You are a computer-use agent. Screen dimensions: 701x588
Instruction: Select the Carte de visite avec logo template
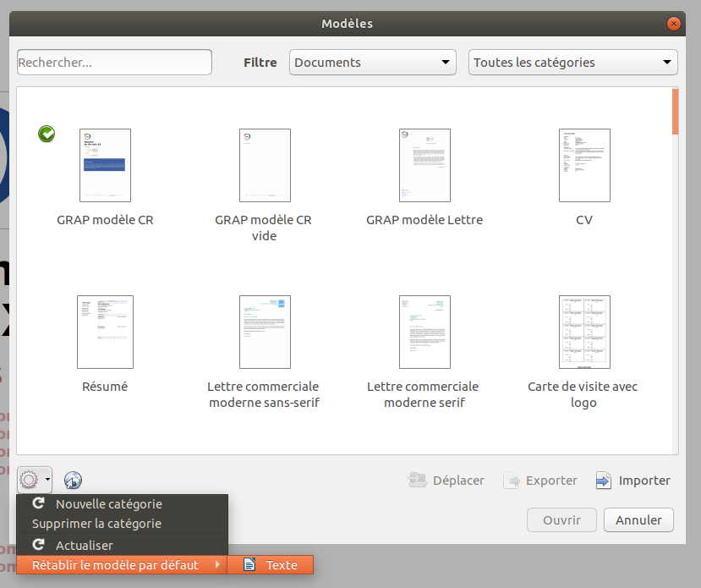[x=584, y=332]
